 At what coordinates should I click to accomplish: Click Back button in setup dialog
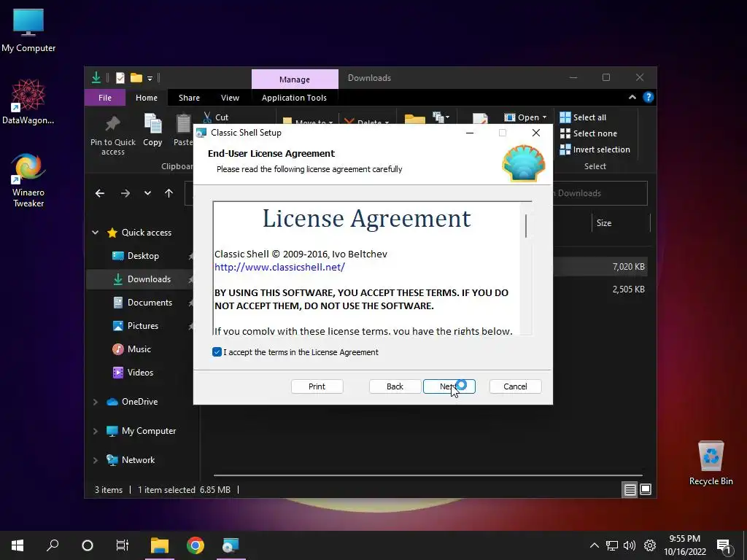tap(395, 386)
